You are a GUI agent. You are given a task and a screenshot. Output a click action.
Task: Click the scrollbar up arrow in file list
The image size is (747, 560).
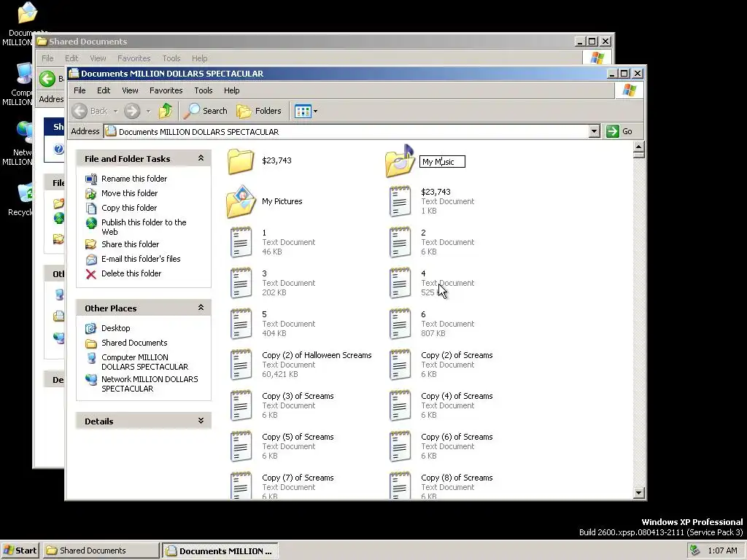click(639, 146)
